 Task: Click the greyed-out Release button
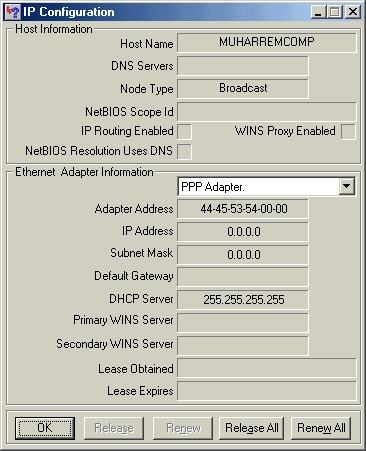coord(114,428)
